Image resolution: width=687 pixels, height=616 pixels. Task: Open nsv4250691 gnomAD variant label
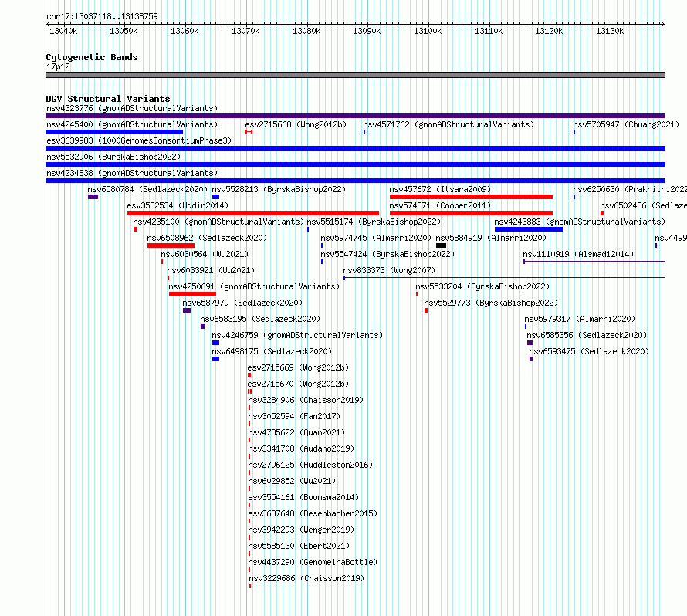254,286
